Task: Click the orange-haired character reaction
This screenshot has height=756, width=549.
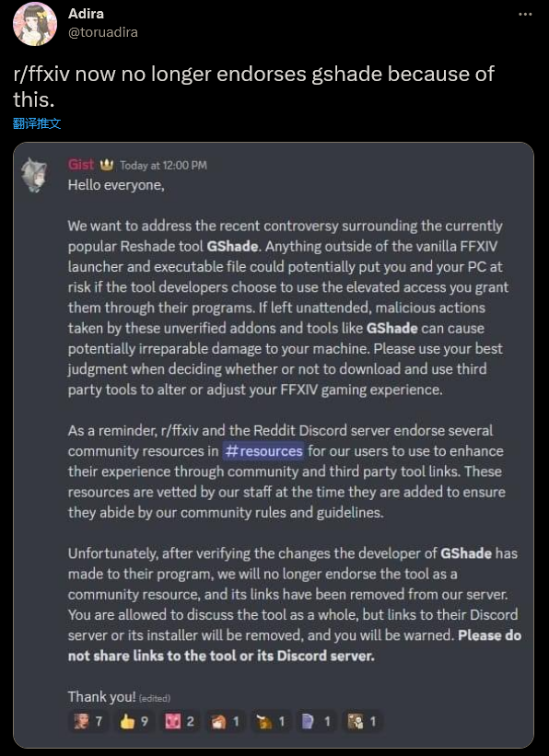Action: [225, 722]
